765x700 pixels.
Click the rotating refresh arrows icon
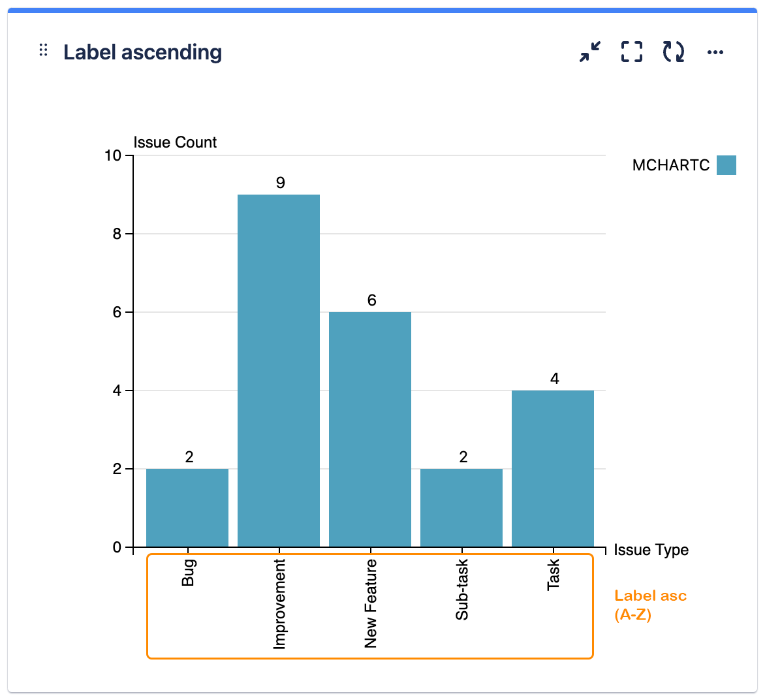tap(674, 52)
